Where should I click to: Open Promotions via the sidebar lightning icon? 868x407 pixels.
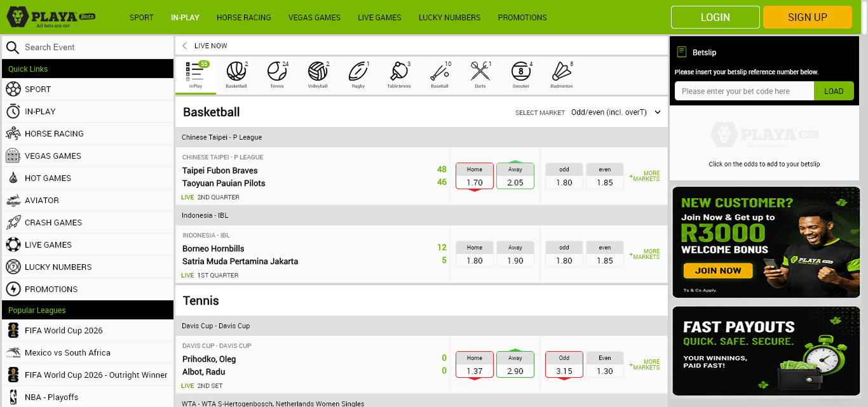click(x=13, y=289)
